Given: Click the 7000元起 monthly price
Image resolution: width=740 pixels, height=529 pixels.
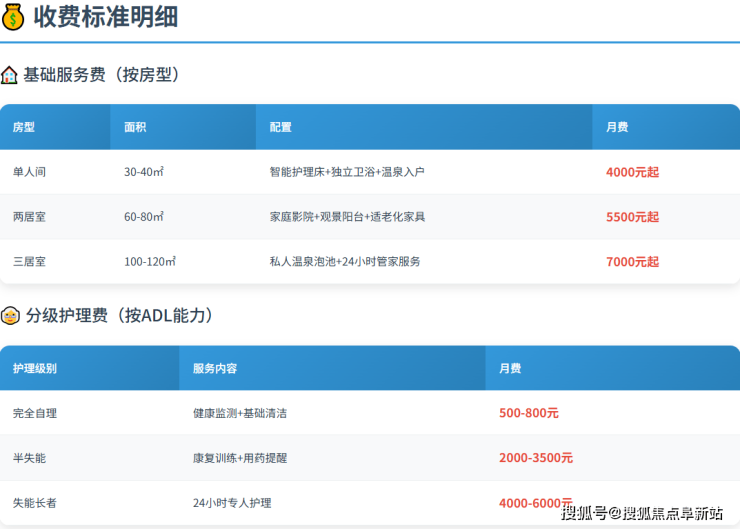Looking at the screenshot, I should (632, 262).
